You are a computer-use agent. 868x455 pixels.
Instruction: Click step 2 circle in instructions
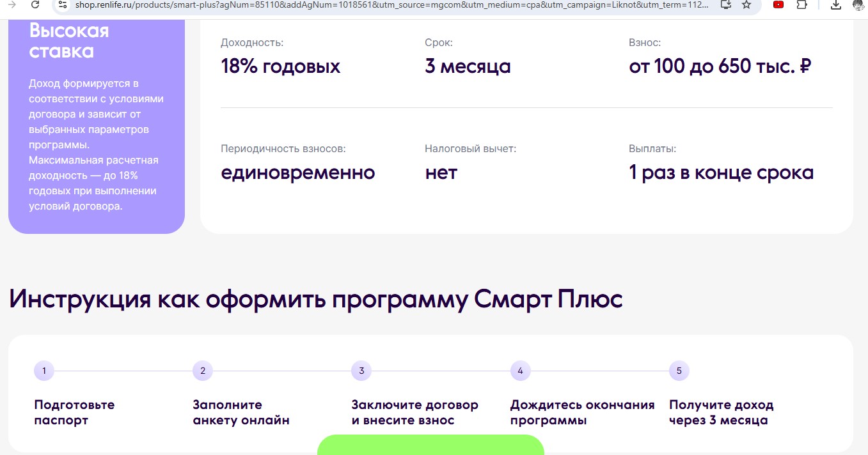tap(203, 371)
